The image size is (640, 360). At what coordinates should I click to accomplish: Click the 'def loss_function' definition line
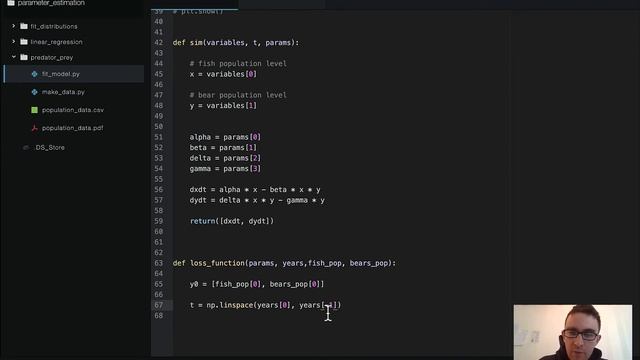pos(284,263)
